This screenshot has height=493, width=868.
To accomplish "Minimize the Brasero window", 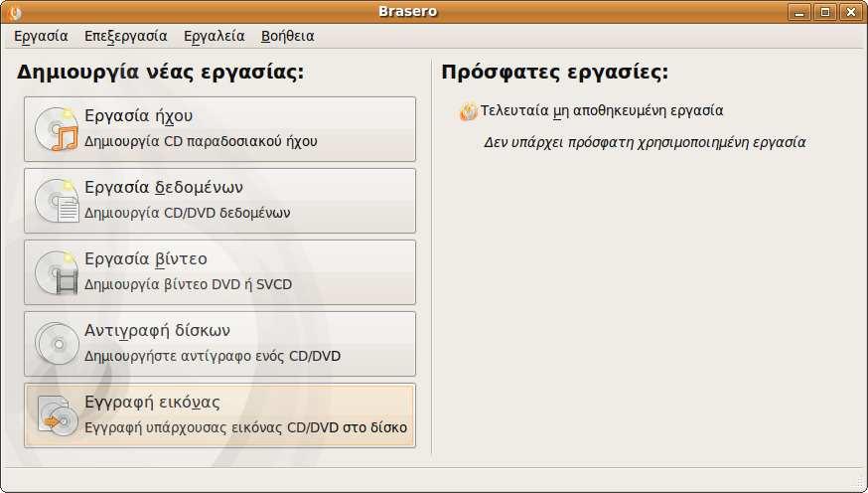I will click(798, 12).
